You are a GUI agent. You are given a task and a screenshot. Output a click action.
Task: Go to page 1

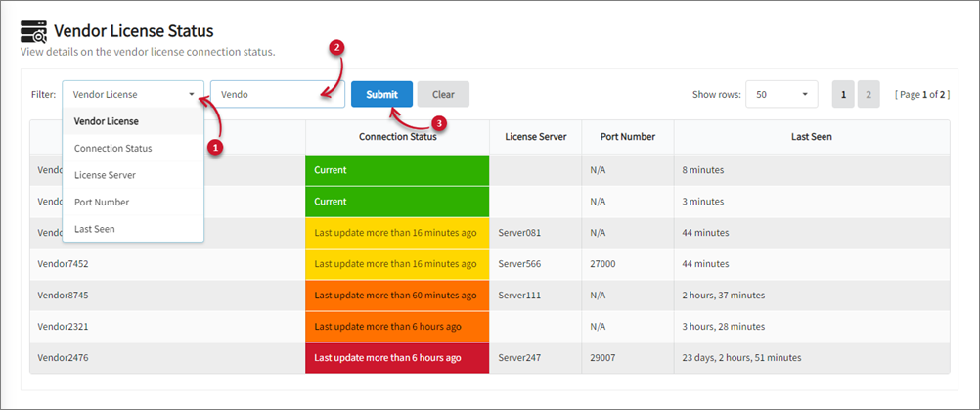tap(843, 94)
